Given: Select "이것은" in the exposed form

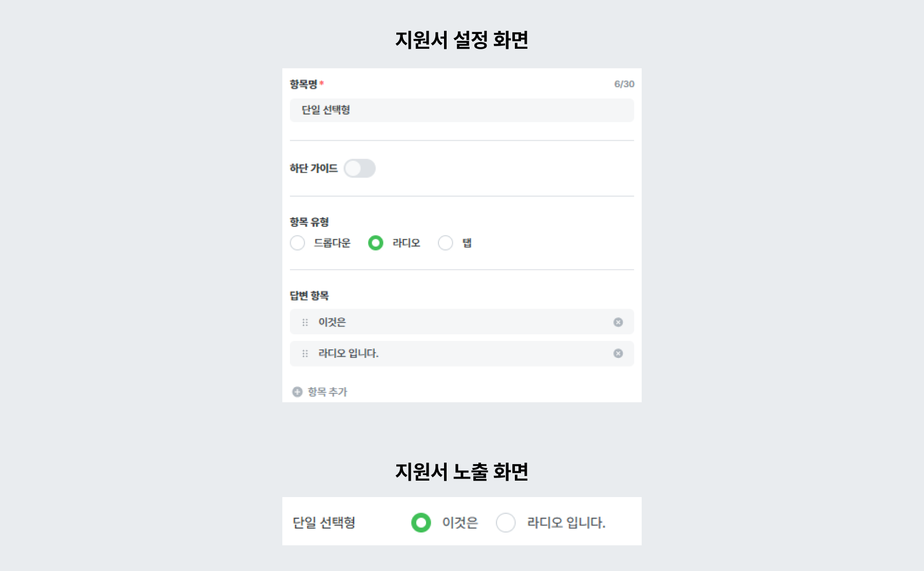Looking at the screenshot, I should click(x=421, y=523).
